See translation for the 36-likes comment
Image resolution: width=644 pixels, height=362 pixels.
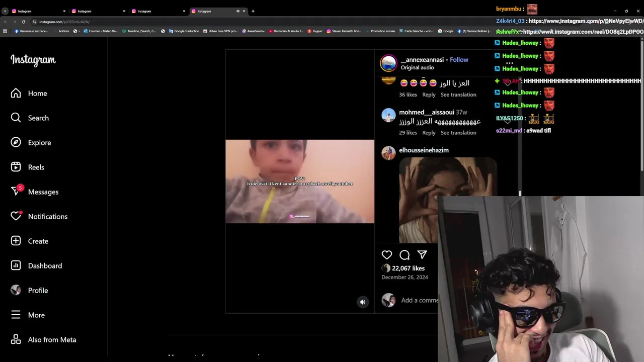pyautogui.click(x=458, y=95)
